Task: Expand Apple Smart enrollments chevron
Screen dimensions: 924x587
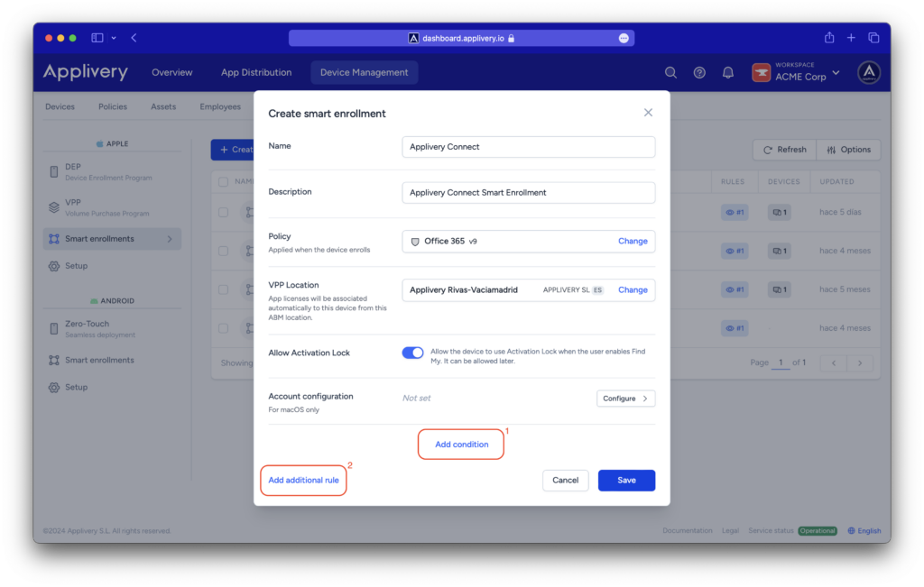Action: pos(170,239)
